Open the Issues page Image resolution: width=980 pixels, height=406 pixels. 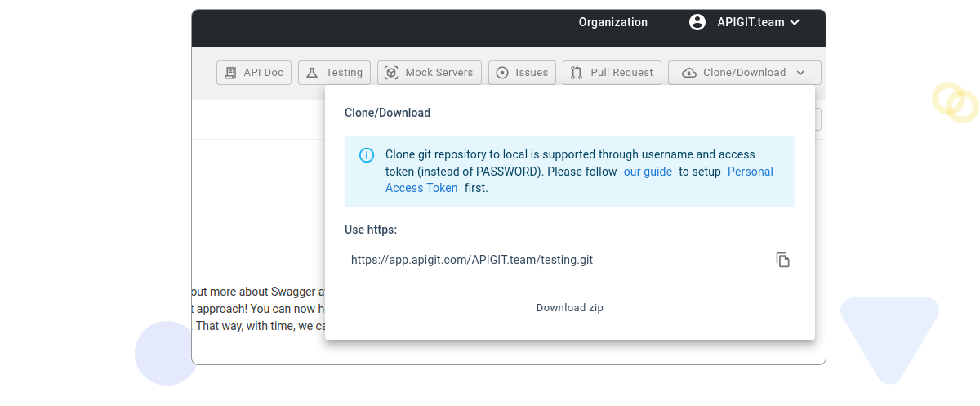click(523, 73)
